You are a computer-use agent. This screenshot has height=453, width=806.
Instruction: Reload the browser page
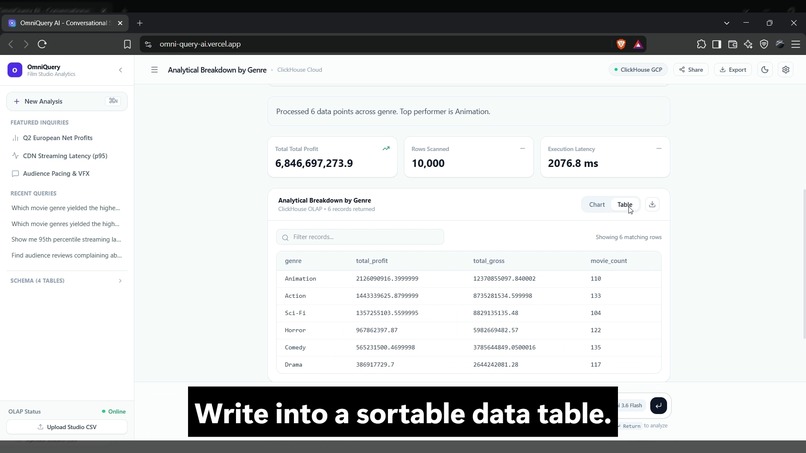point(42,44)
